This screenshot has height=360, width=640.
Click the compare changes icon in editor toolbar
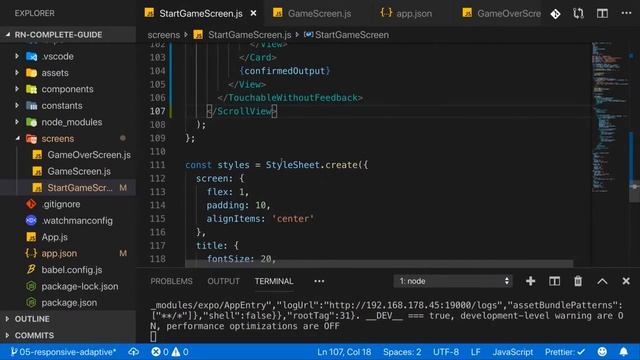(x=578, y=14)
